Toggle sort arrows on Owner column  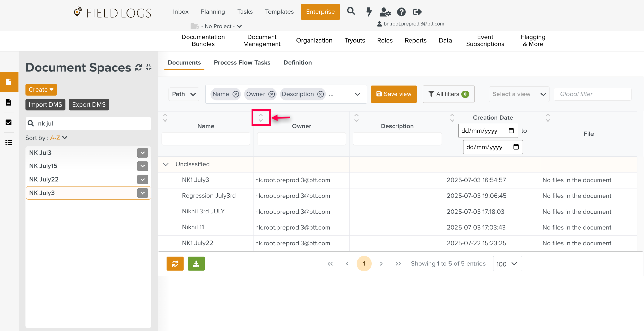tap(261, 118)
